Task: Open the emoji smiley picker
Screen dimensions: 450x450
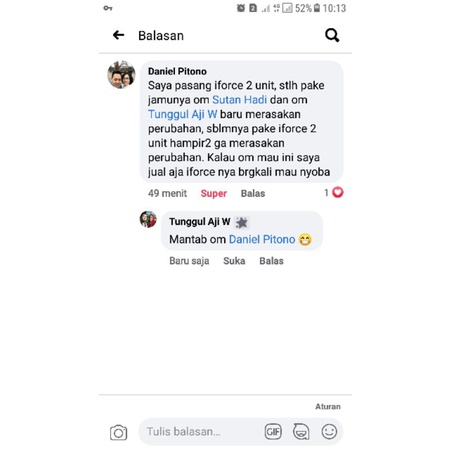Action: click(329, 431)
